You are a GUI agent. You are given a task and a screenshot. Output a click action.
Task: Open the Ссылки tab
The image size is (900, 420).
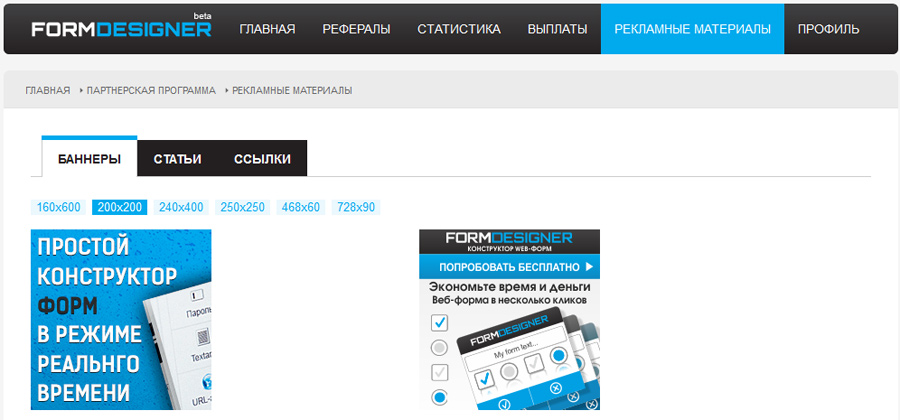[x=262, y=158]
